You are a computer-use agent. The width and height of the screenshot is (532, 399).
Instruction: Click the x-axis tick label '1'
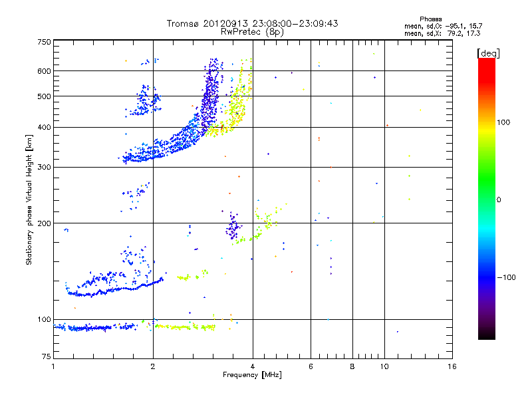53,366
